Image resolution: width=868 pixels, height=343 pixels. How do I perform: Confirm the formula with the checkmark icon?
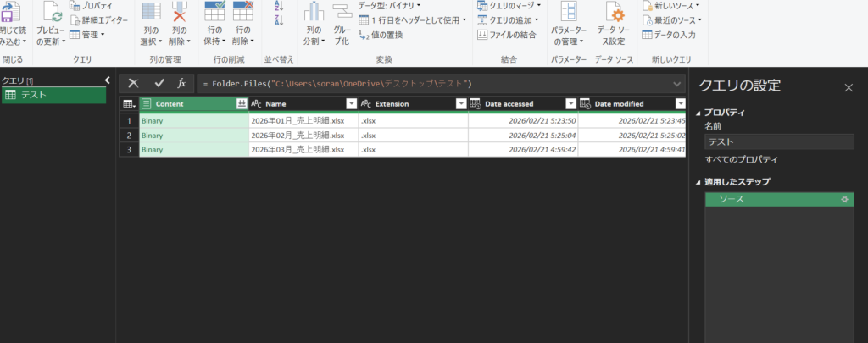pyautogui.click(x=159, y=83)
